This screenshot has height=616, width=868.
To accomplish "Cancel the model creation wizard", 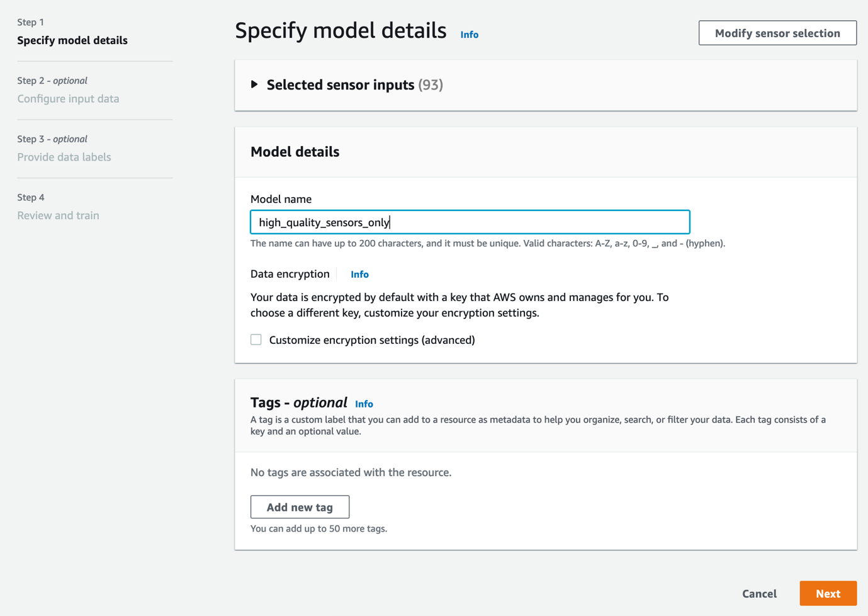I will 759,593.
